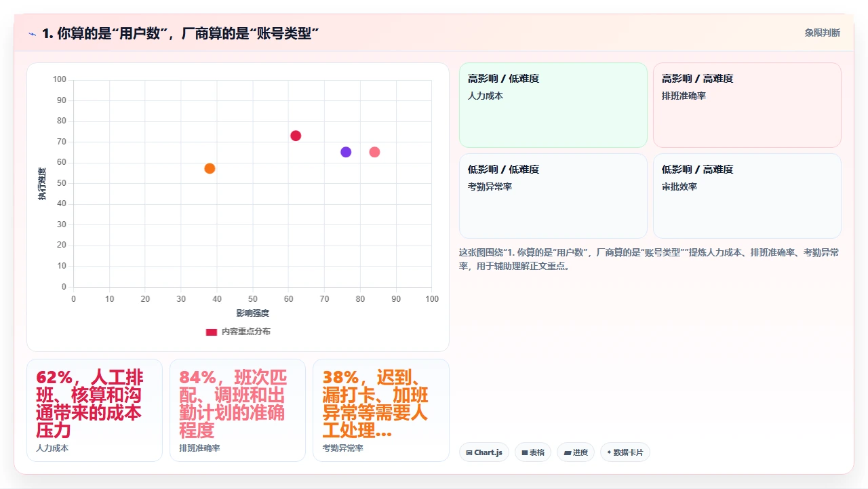The width and height of the screenshot is (868, 489).
Task: Open the 62% 人力成本 data card
Action: [94, 410]
